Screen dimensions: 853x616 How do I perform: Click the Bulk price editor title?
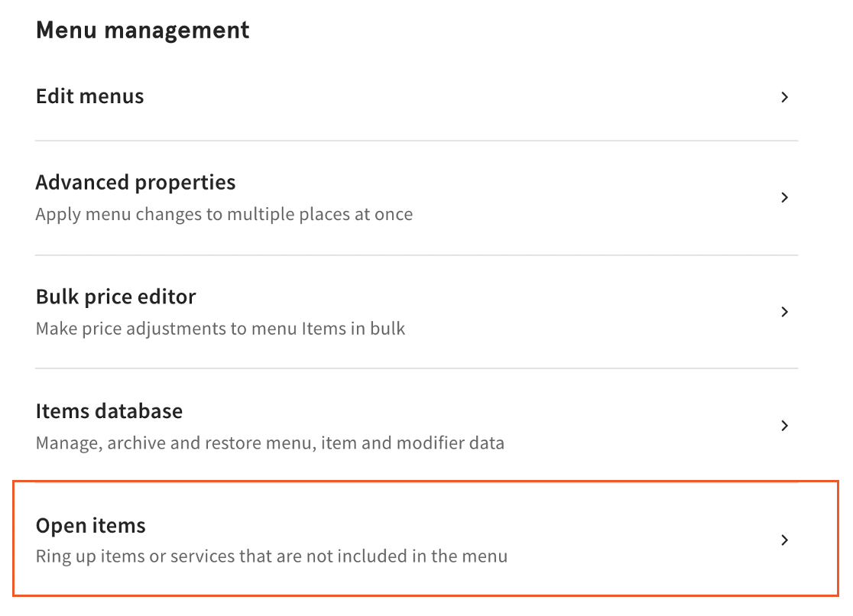[115, 297]
